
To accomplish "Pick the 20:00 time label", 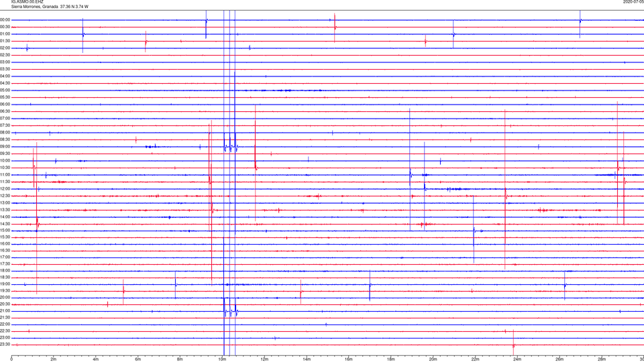I will click(x=5, y=298).
